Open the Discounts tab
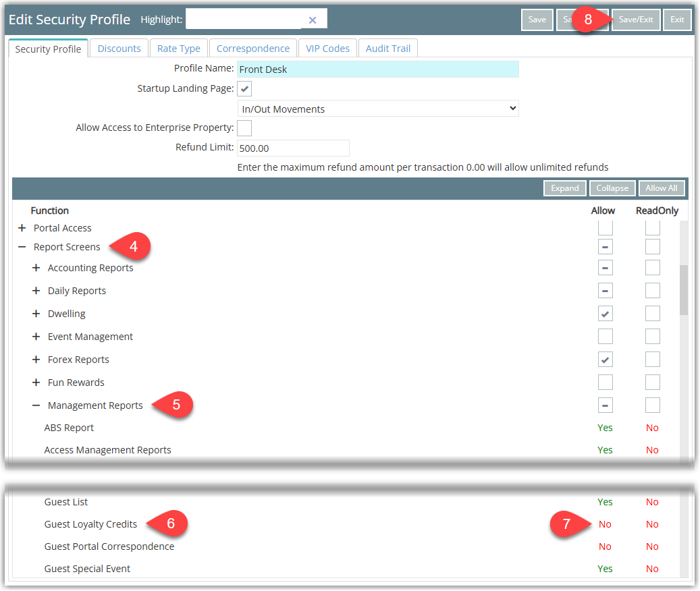Screen dimensions: 700x591 [x=119, y=49]
